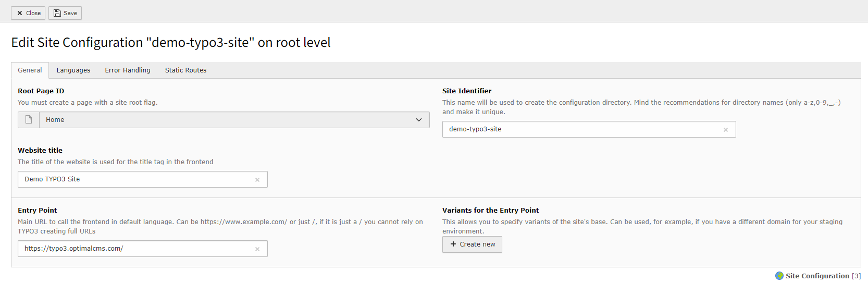868x283 pixels.
Task: Click the X icon in Close button
Action: point(20,13)
